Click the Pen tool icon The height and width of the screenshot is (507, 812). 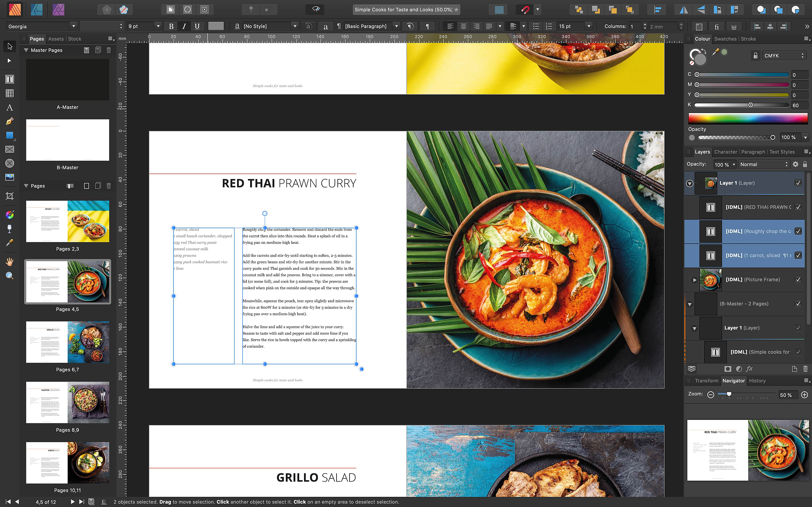[9, 121]
